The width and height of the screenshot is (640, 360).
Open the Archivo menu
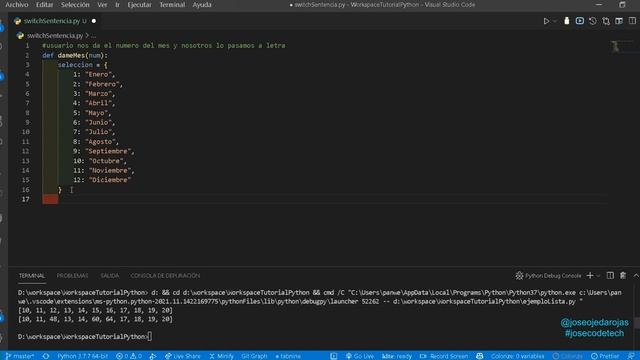[x=17, y=5]
